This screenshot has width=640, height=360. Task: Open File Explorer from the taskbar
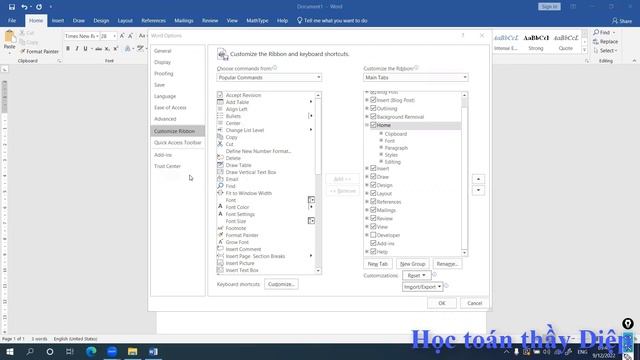(x=132, y=351)
